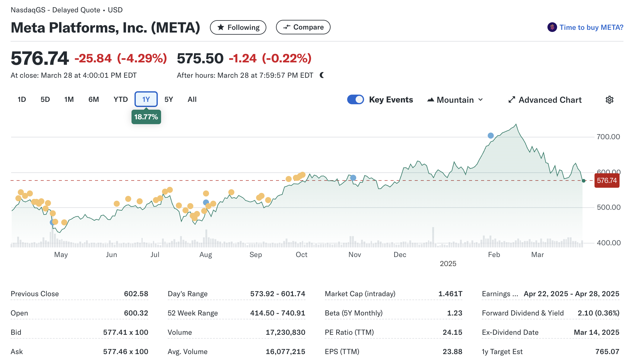
Task: Click the star icon in Following button
Action: pyautogui.click(x=221, y=27)
